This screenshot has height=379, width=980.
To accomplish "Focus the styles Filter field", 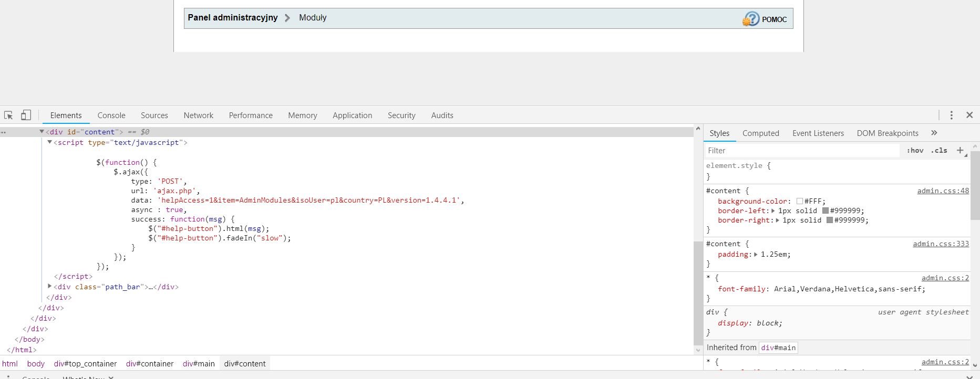I will coord(802,151).
